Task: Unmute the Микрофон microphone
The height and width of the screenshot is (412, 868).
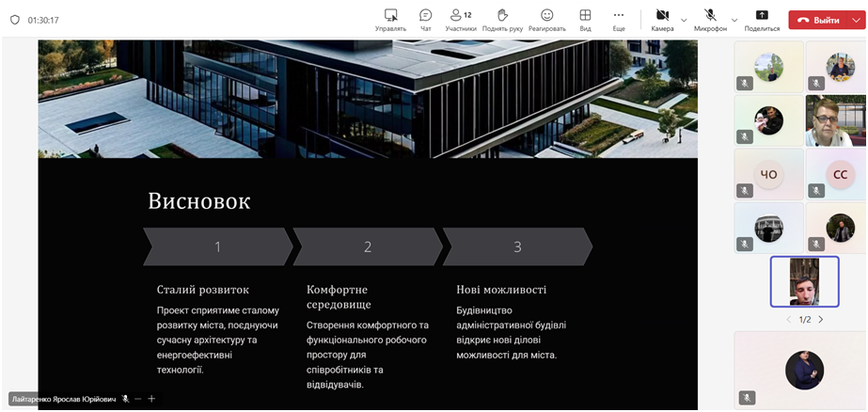Action: [x=710, y=19]
